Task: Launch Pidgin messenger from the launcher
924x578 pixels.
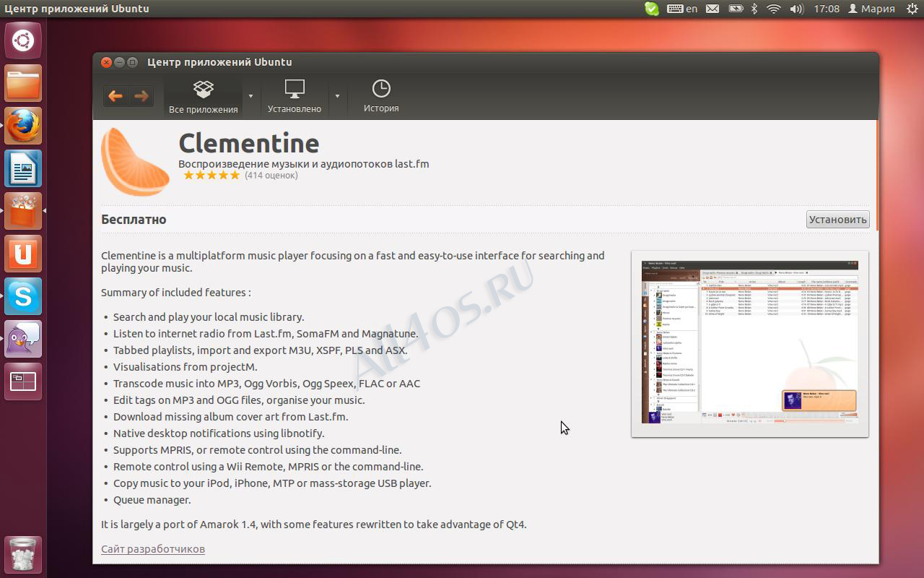Action: (23, 339)
